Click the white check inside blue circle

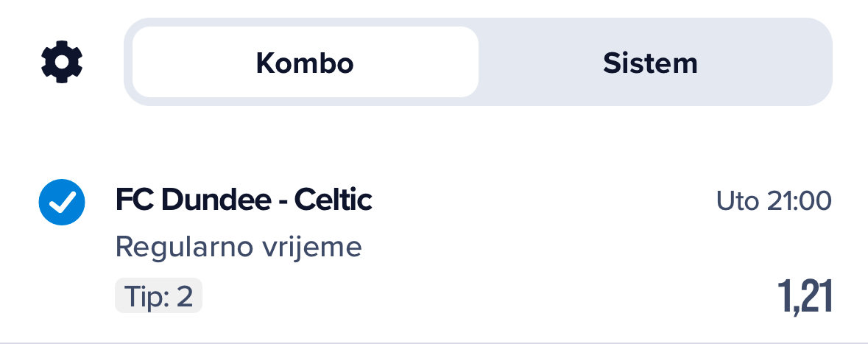pos(62,201)
